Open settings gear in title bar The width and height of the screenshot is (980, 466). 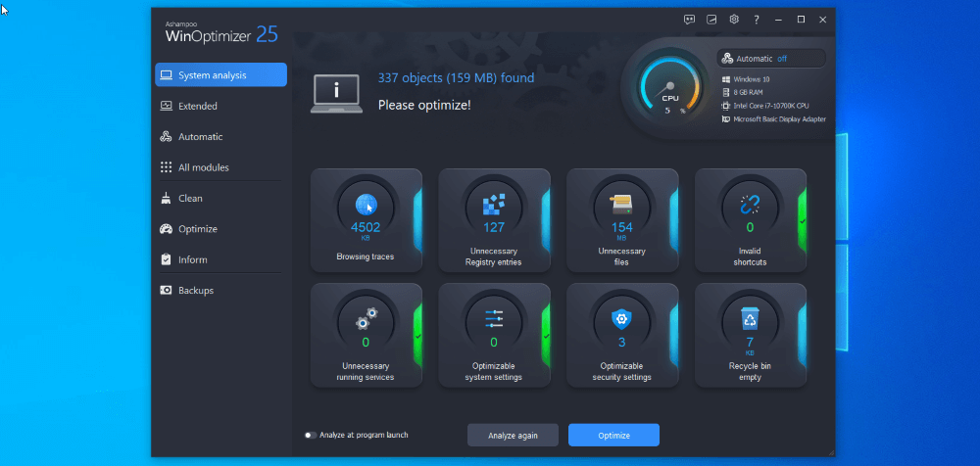(734, 20)
